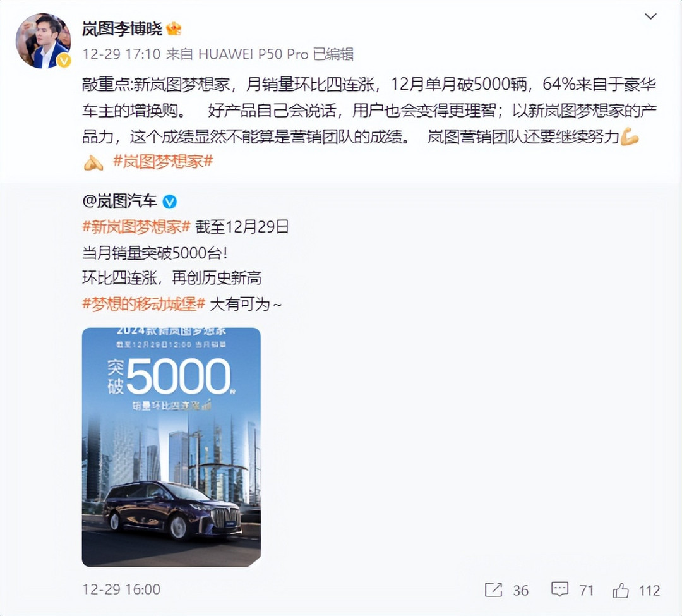Open the #岚图梦想家# hashtag
This screenshot has height=616, width=682.
point(163,162)
